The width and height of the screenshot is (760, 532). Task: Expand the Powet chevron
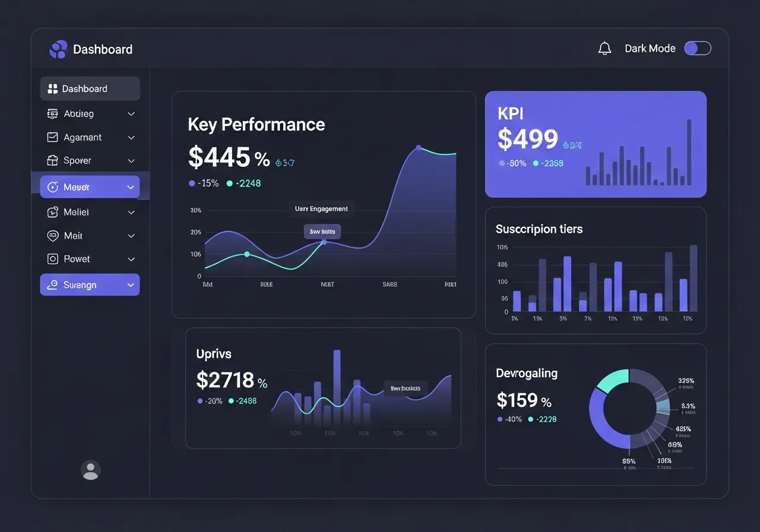pos(131,259)
